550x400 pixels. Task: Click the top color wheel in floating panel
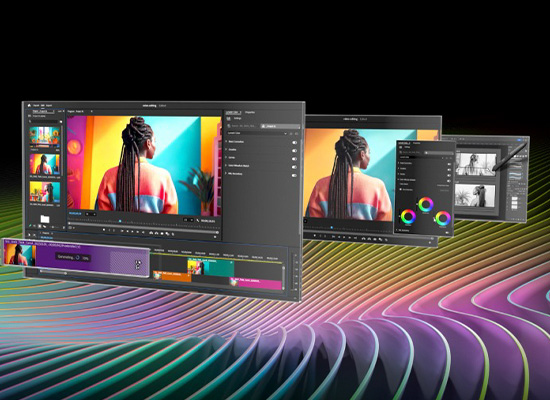coord(426,204)
